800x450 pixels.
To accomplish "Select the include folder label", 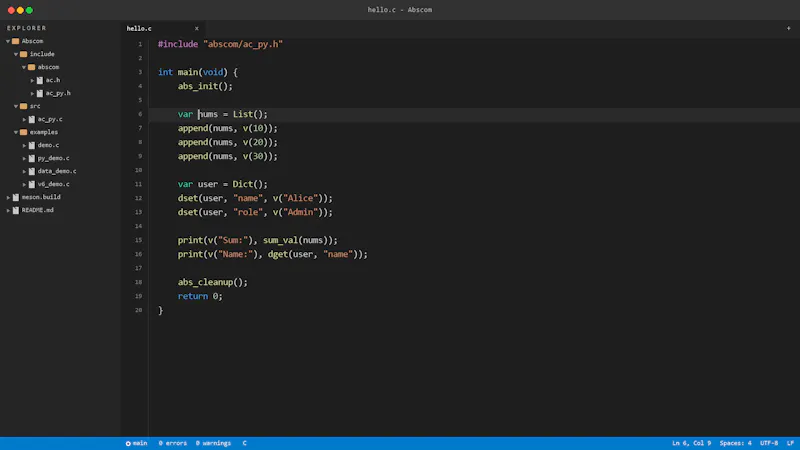I will coord(42,54).
